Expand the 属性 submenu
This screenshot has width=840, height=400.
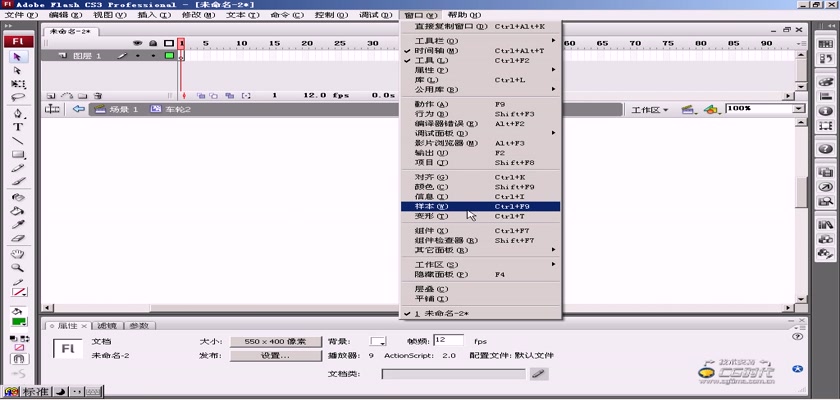[480, 70]
